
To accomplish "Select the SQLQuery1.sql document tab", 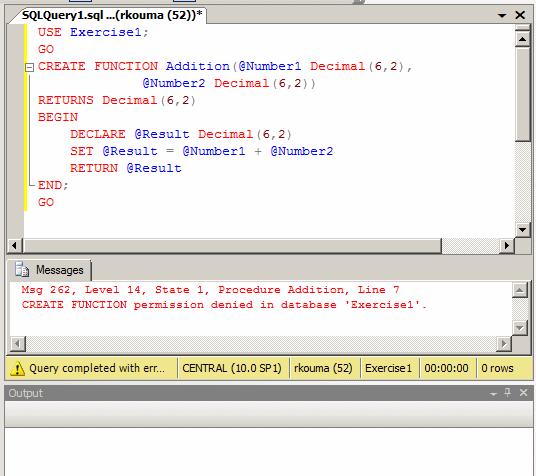I will (111, 15).
